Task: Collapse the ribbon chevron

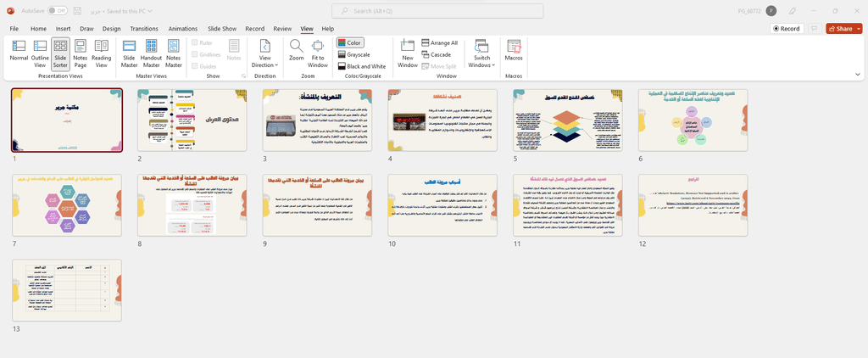Action: click(x=858, y=75)
